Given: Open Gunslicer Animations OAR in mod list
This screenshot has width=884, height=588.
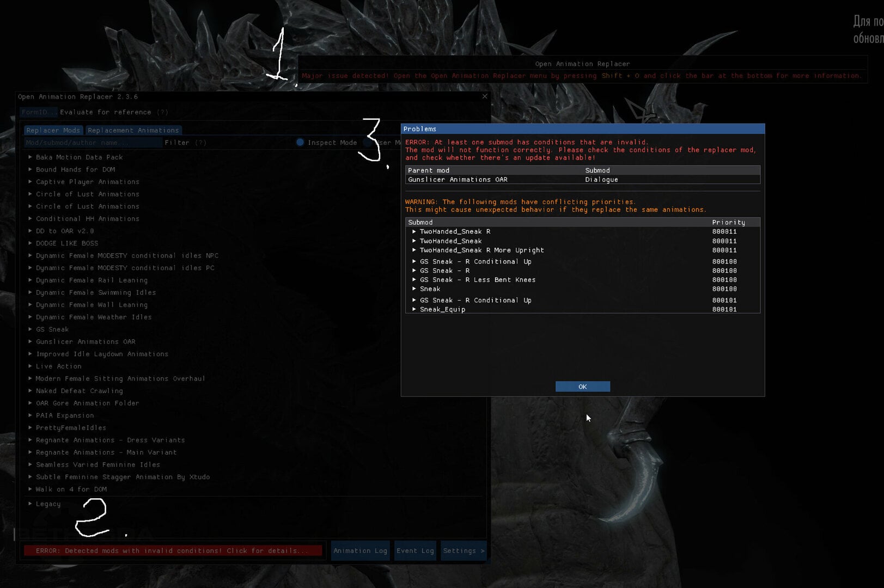Looking at the screenshot, I should tap(86, 342).
